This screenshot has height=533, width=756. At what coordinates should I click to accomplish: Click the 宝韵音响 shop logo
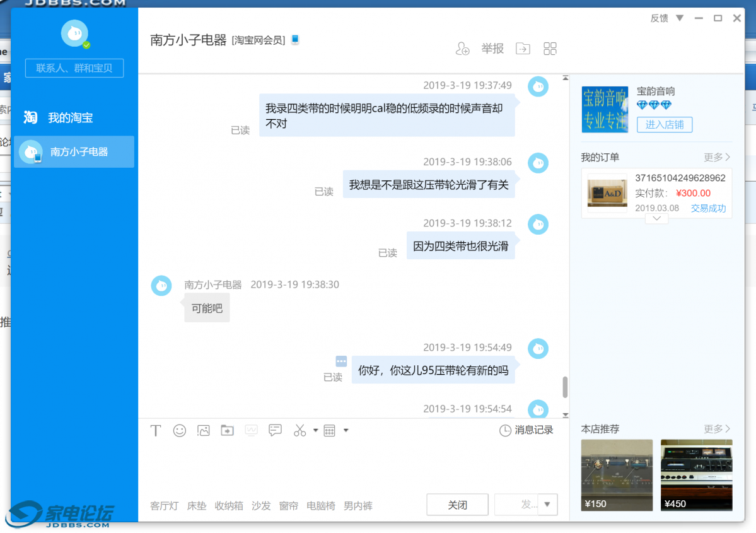[x=605, y=109]
